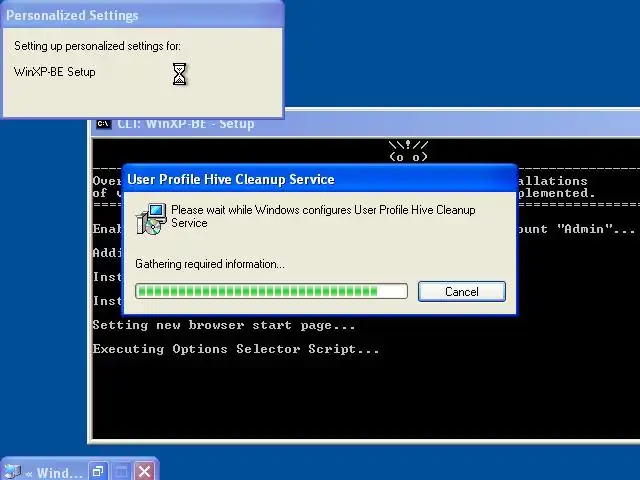This screenshot has height=480, width=640.
Task: Click "Gathering required information..." status text
Action: point(210,264)
